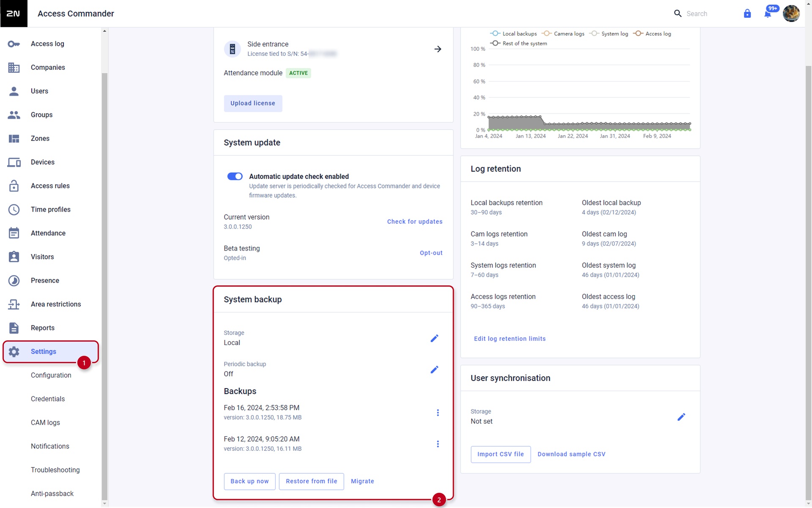Click the Companies building icon

(x=14, y=68)
